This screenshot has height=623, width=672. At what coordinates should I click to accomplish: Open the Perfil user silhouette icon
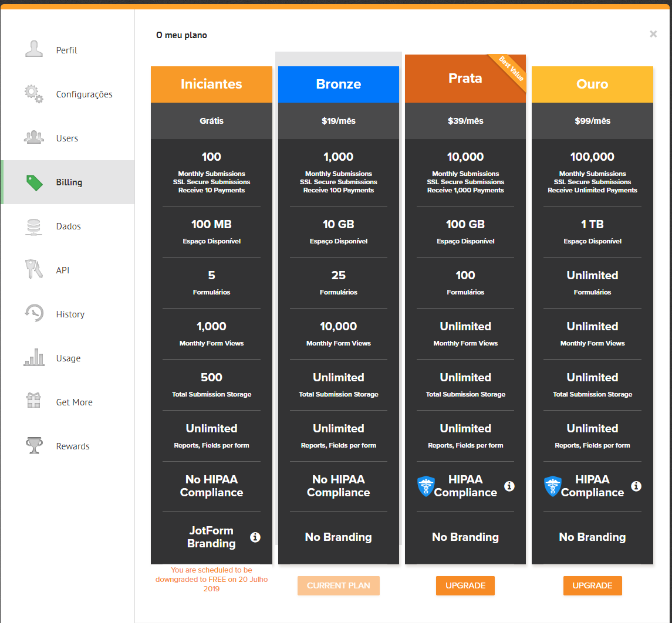34,49
